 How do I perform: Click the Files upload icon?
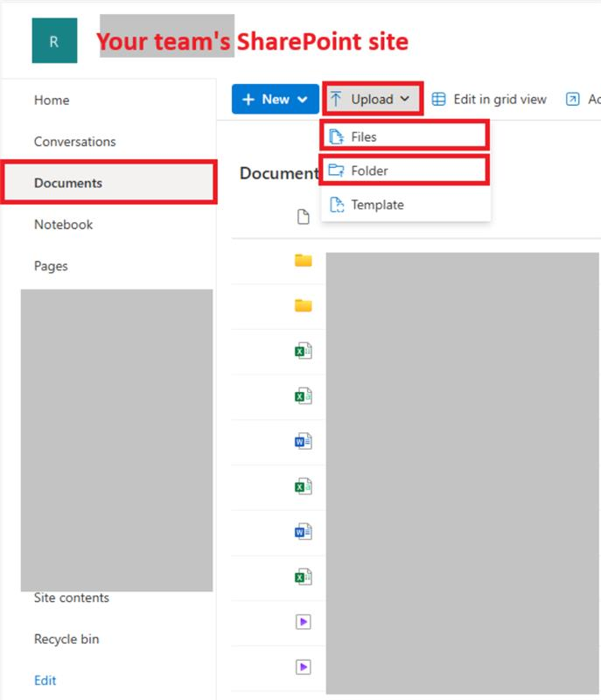[x=336, y=136]
